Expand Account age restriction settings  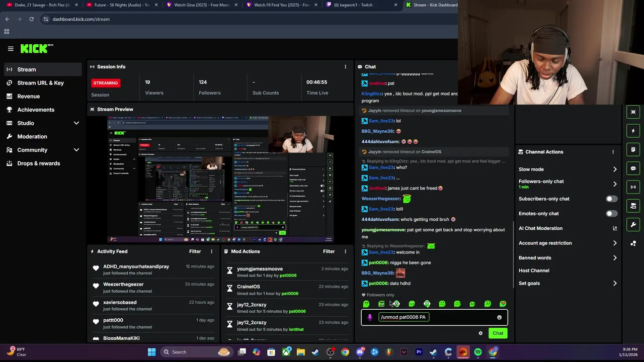pyautogui.click(x=615, y=243)
